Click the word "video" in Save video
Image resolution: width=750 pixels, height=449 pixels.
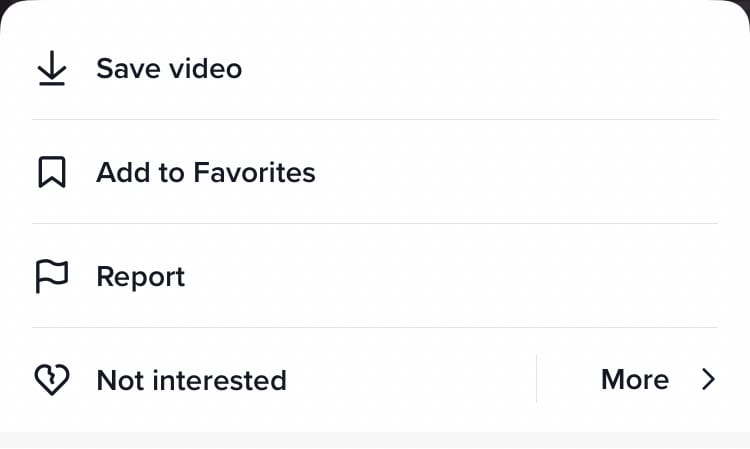[x=204, y=69]
